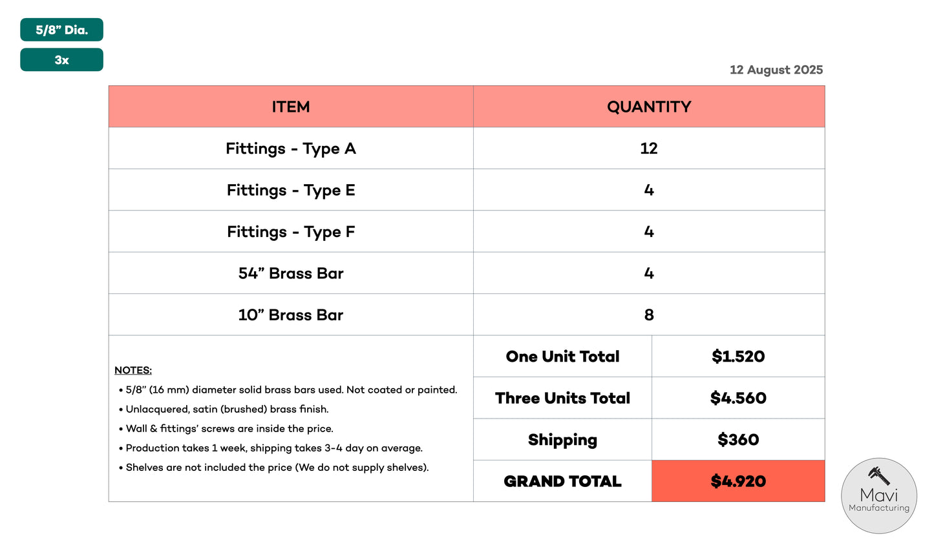Click the red $4.920 grand total cell
The width and height of the screenshot is (934, 560).
[x=738, y=481]
